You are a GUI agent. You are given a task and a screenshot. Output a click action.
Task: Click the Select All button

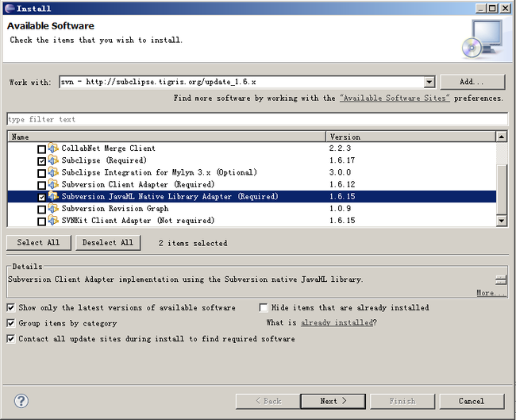(39, 243)
